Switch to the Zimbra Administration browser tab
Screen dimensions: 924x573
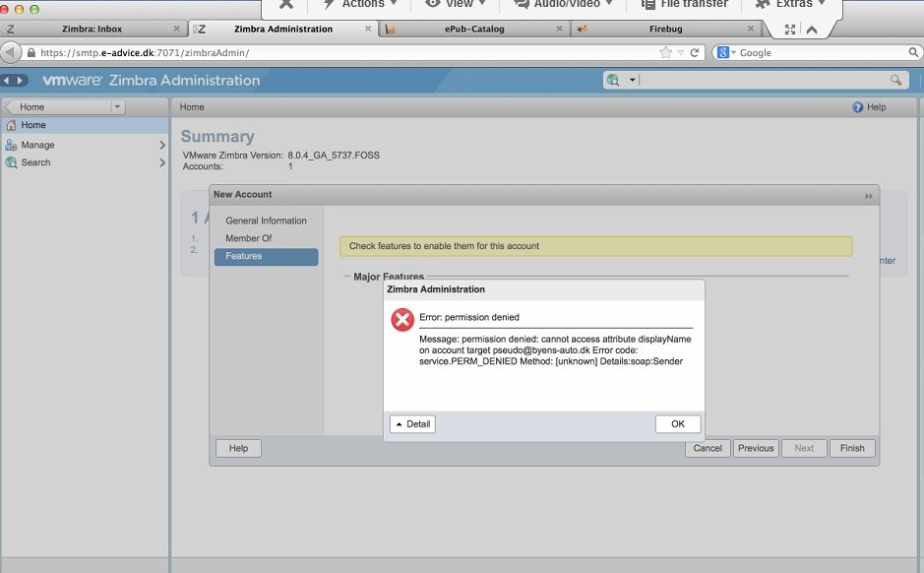pos(282,29)
